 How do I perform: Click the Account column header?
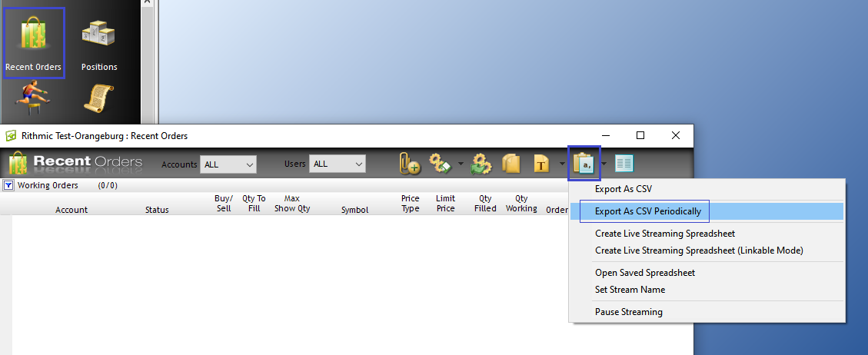(x=72, y=210)
